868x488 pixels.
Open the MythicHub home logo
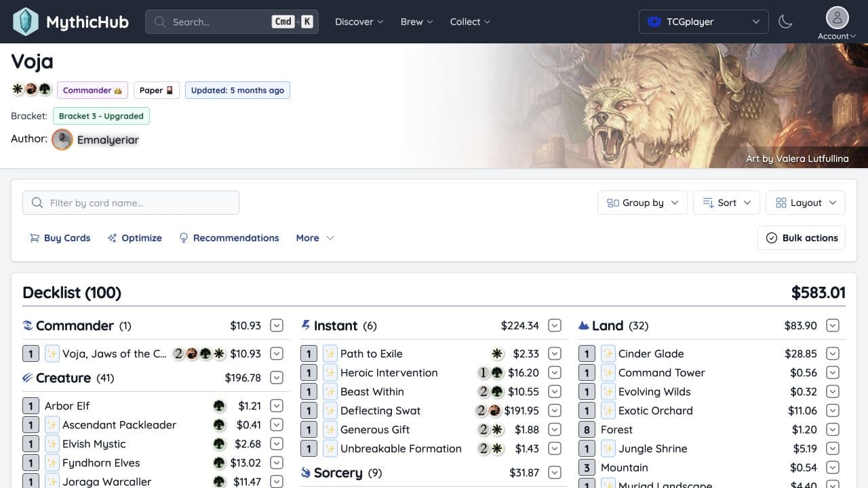pos(71,22)
